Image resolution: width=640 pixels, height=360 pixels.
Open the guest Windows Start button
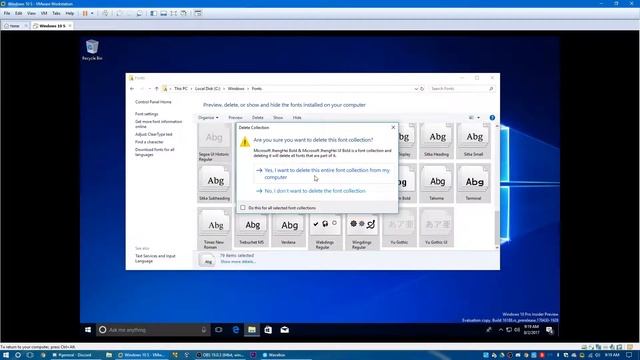point(88,330)
